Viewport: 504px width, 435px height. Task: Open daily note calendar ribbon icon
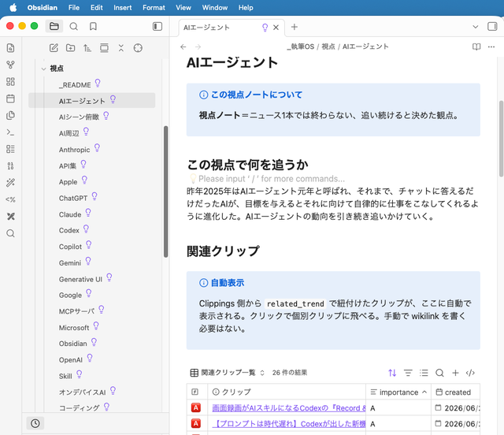10,99
